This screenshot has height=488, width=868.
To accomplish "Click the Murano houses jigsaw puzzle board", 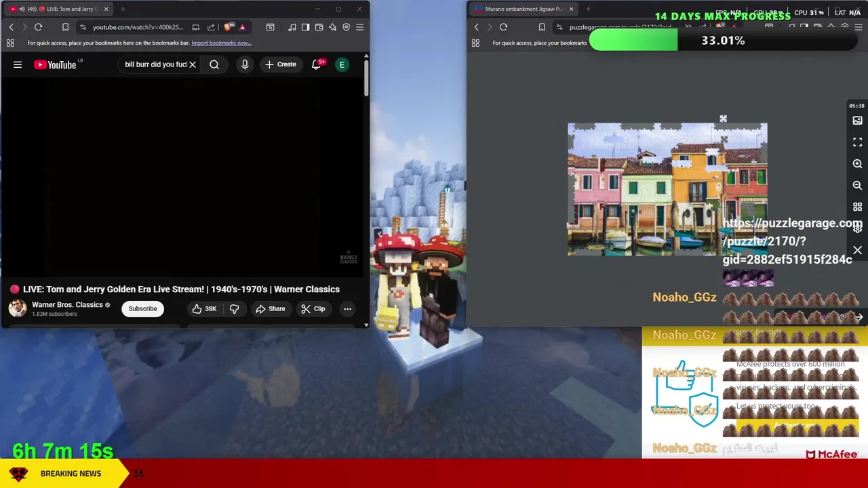I will 667,190.
